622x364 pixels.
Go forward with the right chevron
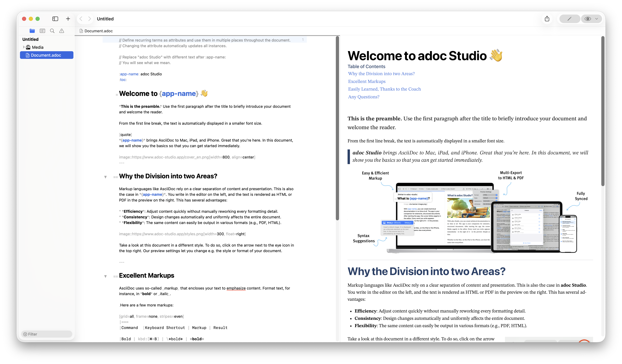click(x=89, y=19)
